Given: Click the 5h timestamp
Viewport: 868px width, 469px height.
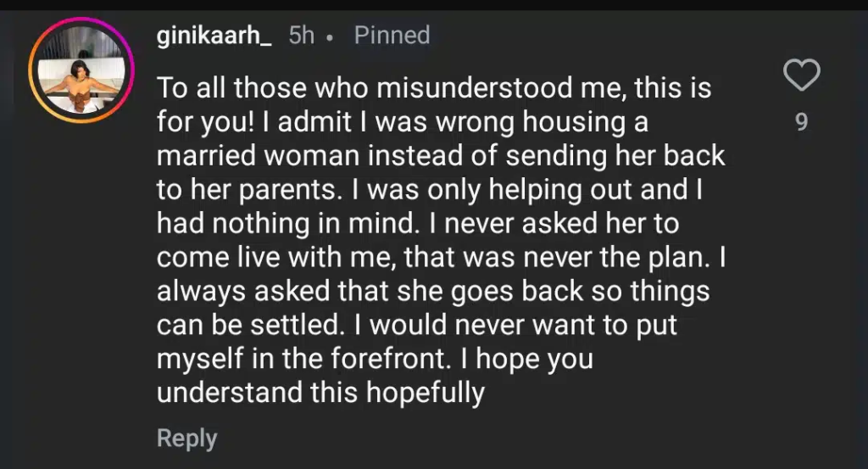Looking at the screenshot, I should 302,36.
